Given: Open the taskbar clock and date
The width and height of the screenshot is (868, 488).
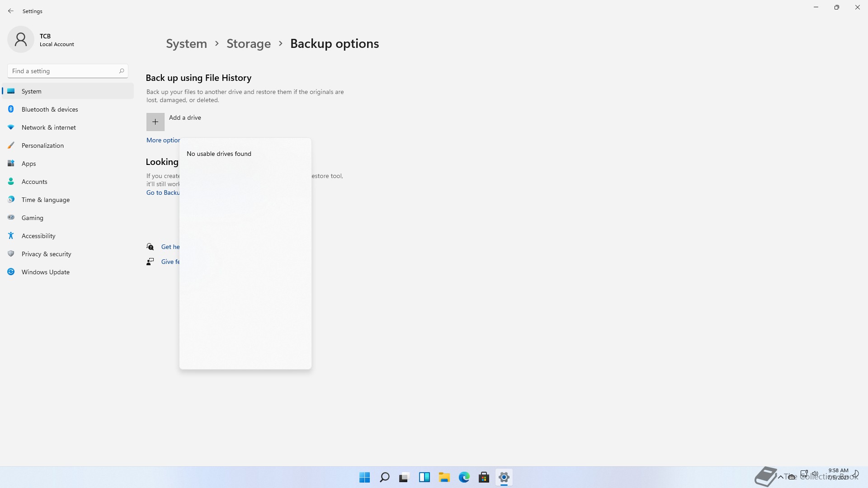Looking at the screenshot, I should pyautogui.click(x=838, y=474).
